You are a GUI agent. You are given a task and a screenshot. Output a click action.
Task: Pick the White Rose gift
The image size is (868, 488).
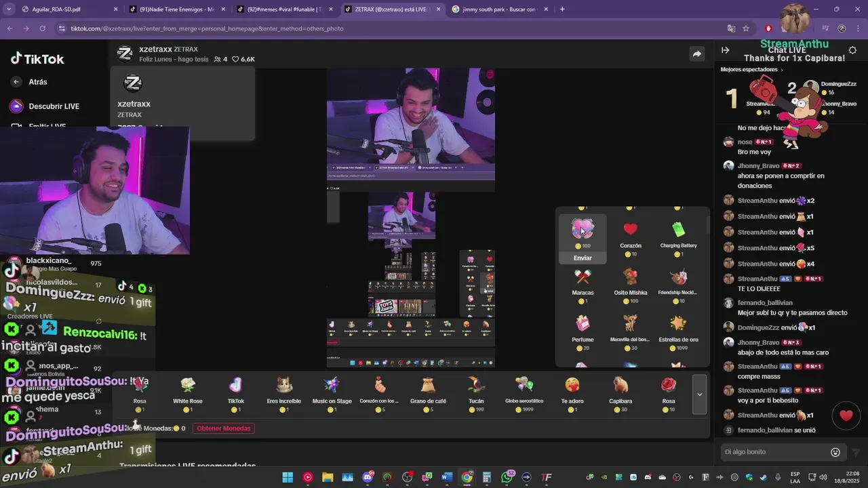pos(188,394)
